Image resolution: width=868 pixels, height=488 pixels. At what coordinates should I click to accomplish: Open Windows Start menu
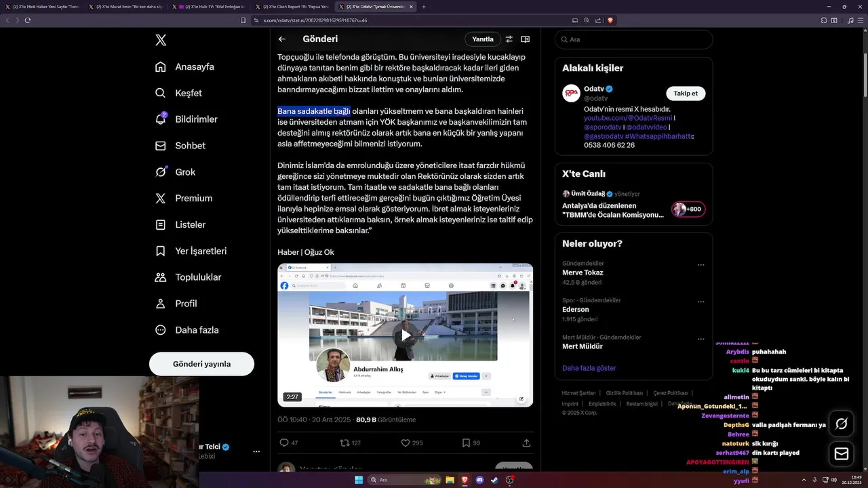(359, 480)
